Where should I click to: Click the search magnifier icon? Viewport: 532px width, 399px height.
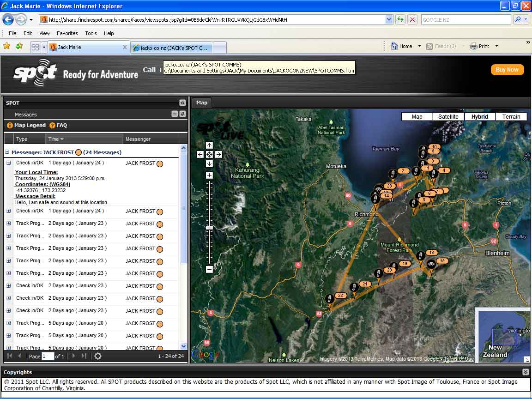[x=518, y=20]
